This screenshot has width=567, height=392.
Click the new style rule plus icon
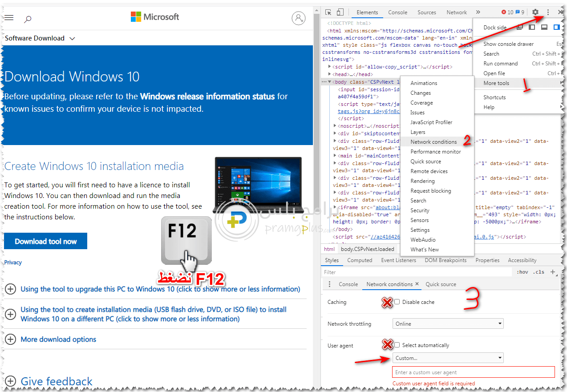pos(553,272)
